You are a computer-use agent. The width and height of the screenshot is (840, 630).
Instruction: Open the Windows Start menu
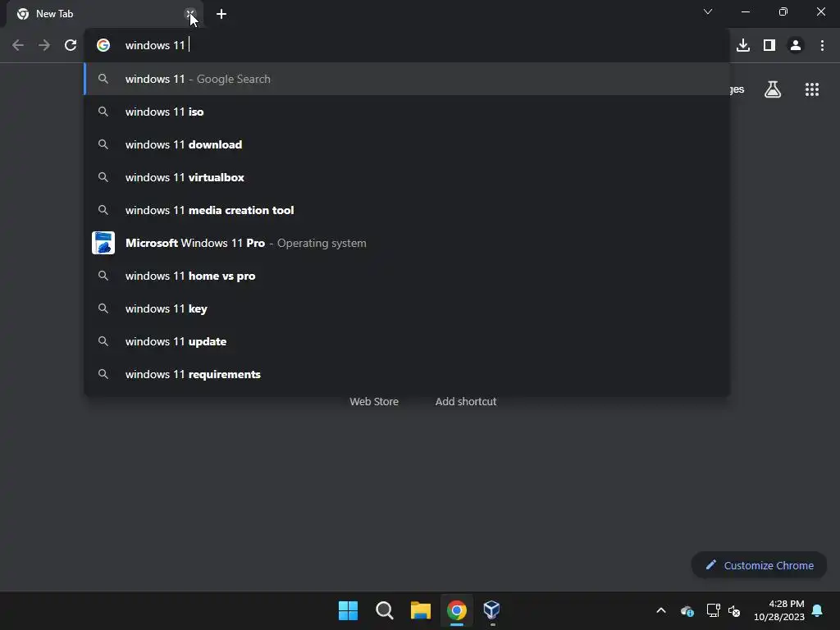coord(348,610)
